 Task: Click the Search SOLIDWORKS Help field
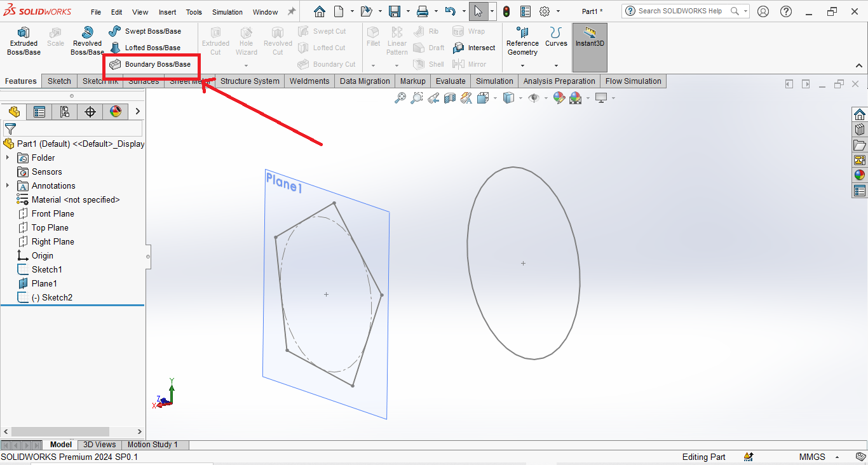click(681, 11)
